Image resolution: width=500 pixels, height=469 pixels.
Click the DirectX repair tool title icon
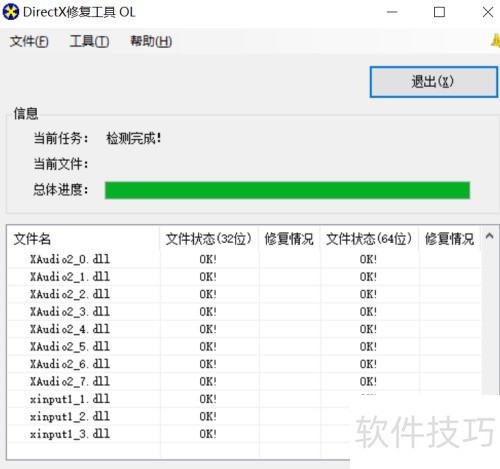click(x=11, y=12)
